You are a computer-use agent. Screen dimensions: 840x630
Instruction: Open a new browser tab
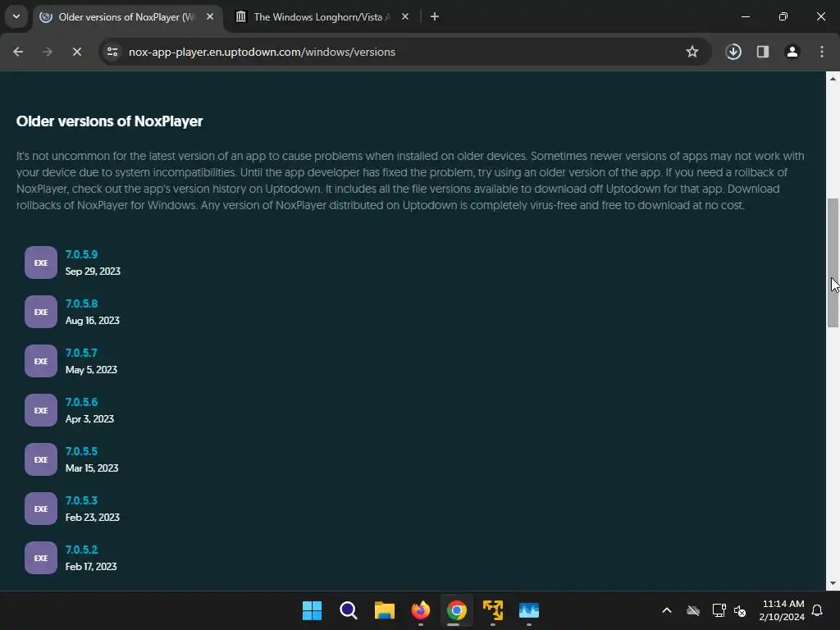pyautogui.click(x=435, y=17)
